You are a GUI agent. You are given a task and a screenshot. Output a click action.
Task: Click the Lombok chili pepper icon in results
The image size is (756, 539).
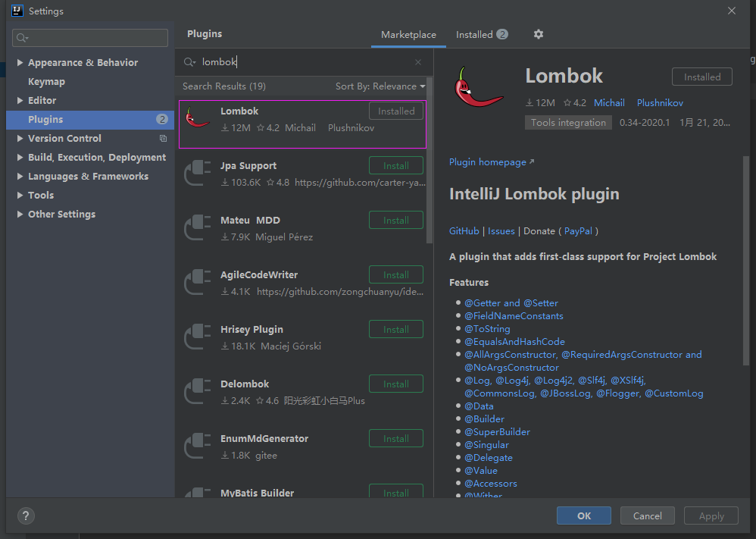tap(197, 118)
